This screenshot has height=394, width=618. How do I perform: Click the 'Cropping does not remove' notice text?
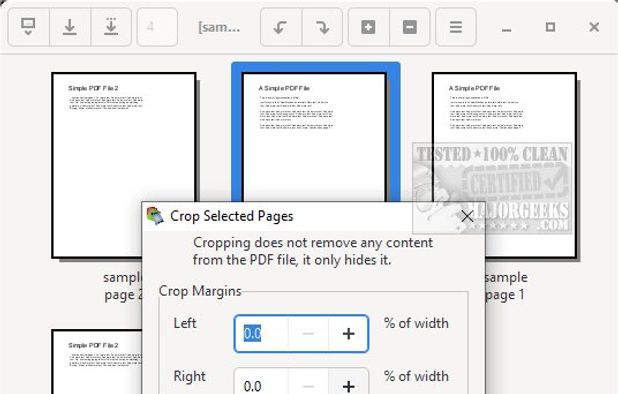pyautogui.click(x=313, y=251)
